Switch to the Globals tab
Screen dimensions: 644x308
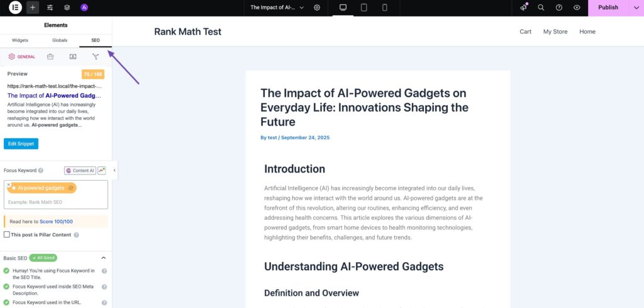[x=60, y=40]
